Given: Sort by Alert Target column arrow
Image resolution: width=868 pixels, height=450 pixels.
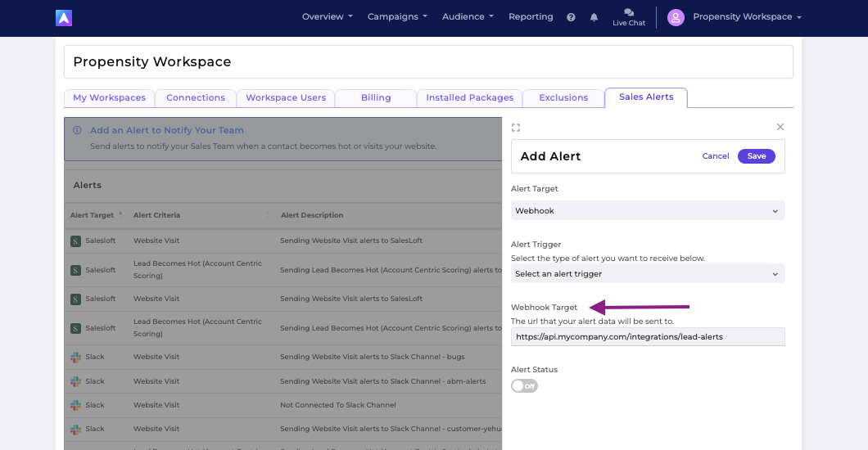Looking at the screenshot, I should click(x=120, y=214).
